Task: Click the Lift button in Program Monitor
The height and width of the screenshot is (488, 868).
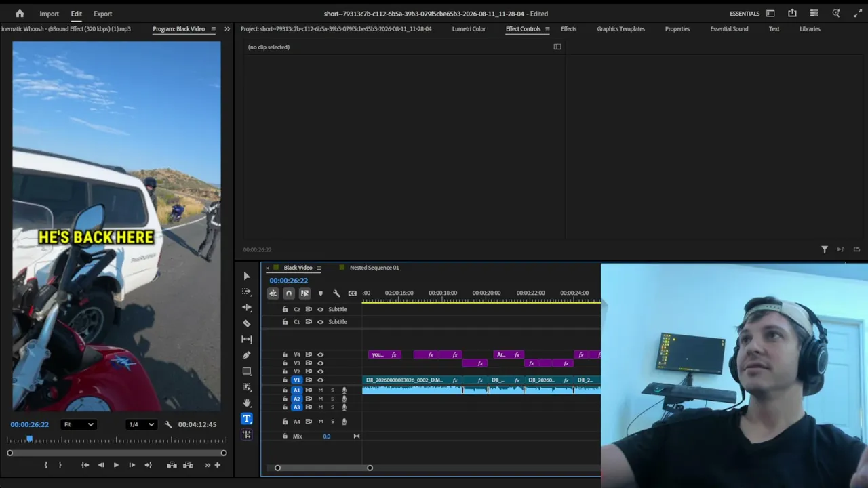Action: coord(172,465)
